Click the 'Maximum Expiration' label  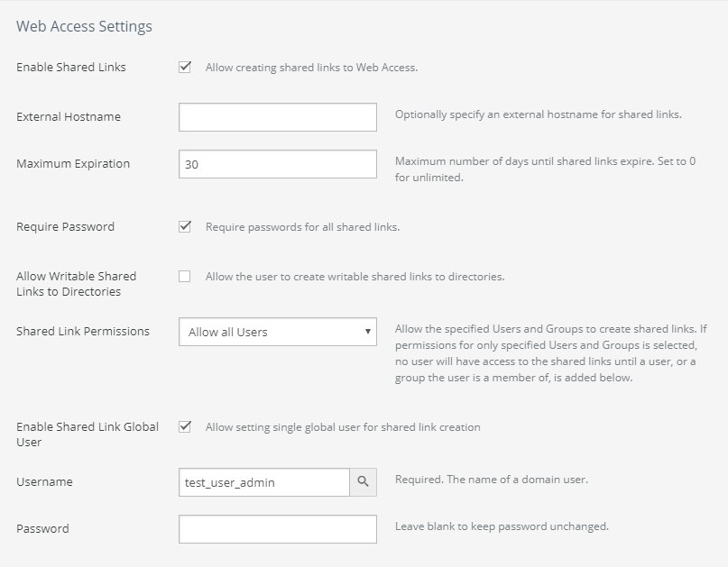[73, 164]
